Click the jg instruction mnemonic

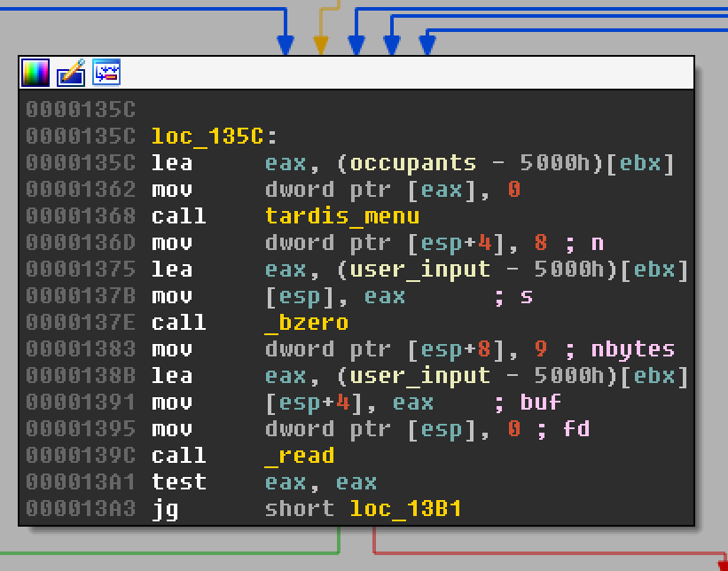pos(165,509)
